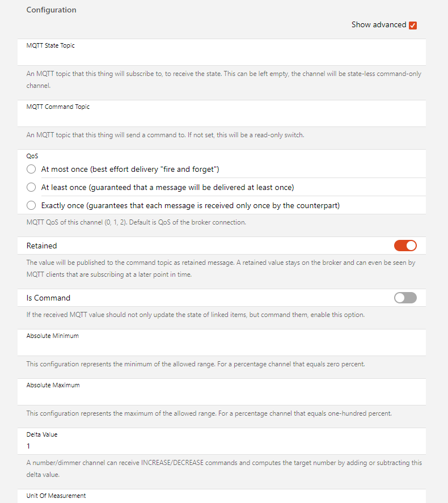Click the Configuration section heading
448x503 pixels.
[x=51, y=10]
